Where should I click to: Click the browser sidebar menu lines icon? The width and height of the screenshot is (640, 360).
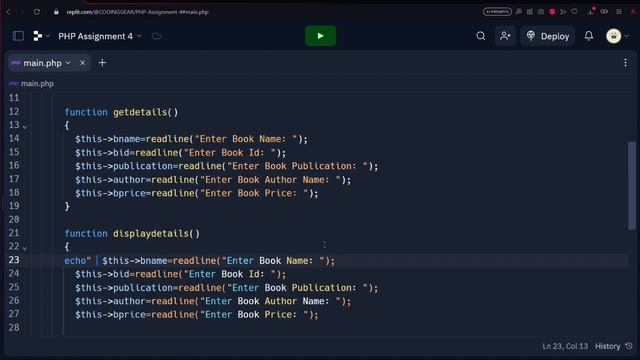click(619, 12)
